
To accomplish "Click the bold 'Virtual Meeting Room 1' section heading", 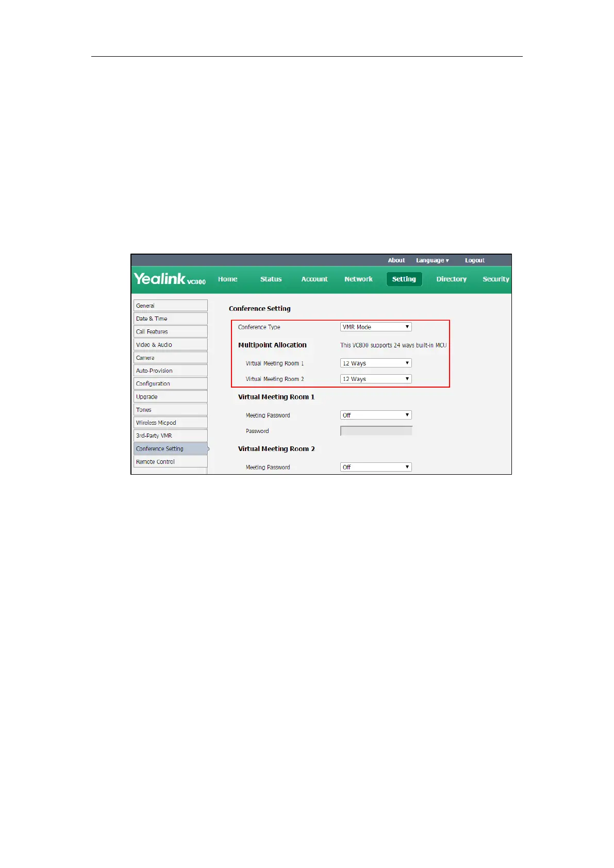I will [276, 397].
